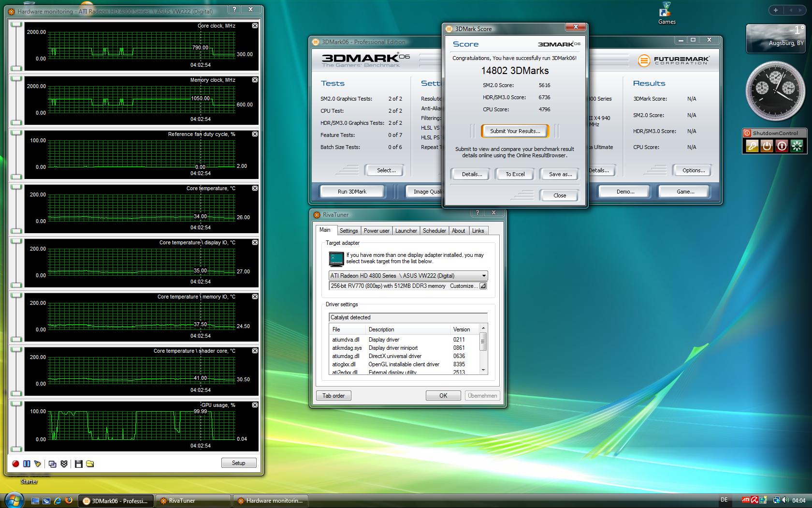
Task: Click the Windows Sidebar tray icon
Action: click(x=764, y=500)
